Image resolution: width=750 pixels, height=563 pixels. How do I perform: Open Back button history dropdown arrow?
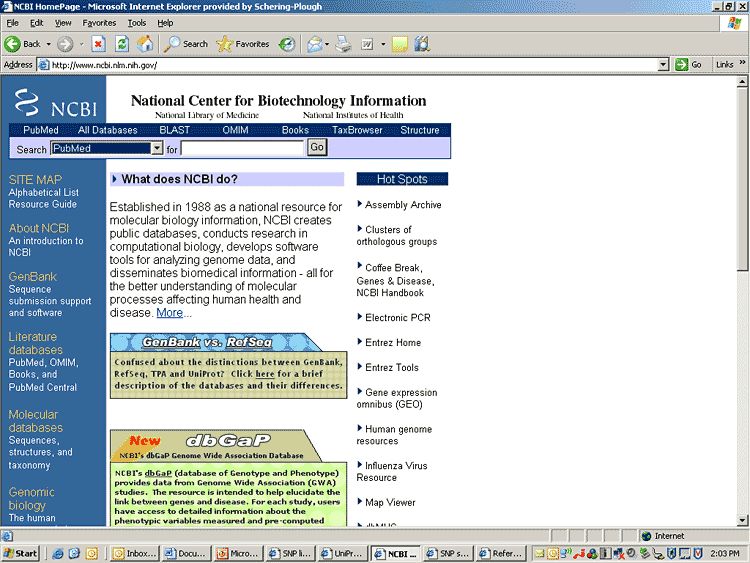coord(48,44)
